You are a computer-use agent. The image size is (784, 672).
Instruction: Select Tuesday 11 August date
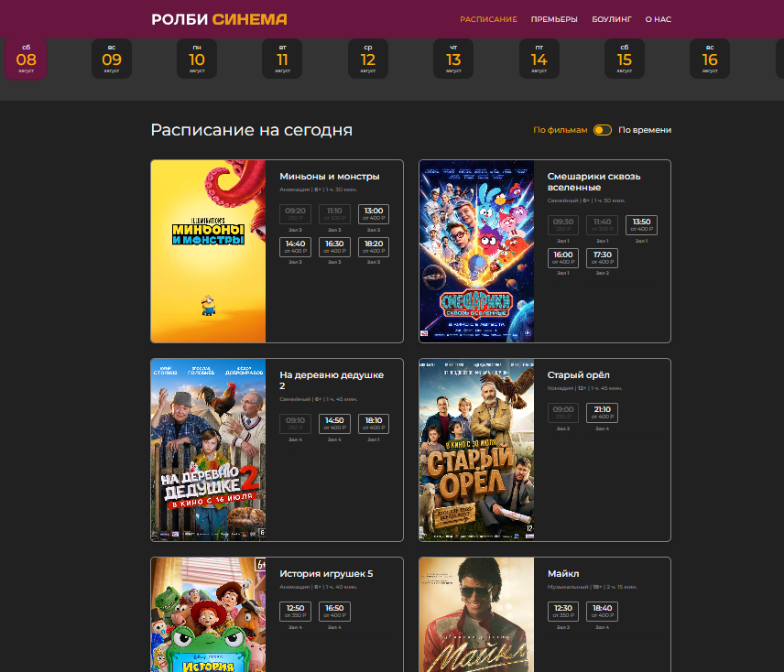tap(282, 59)
